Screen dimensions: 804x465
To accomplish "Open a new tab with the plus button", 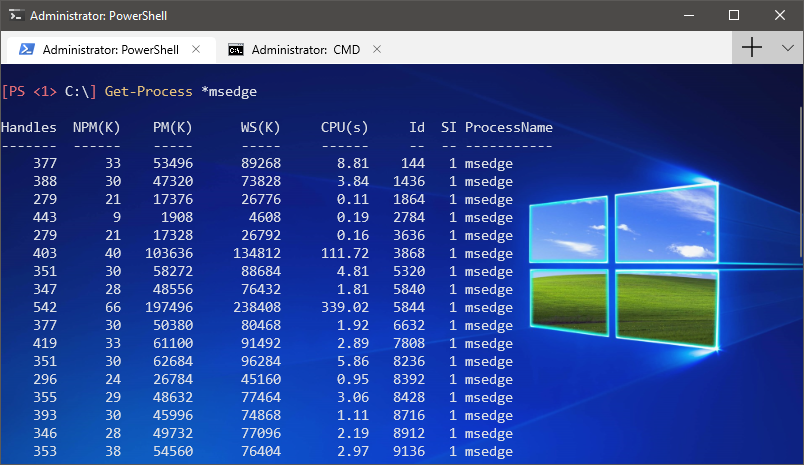I will (752, 47).
